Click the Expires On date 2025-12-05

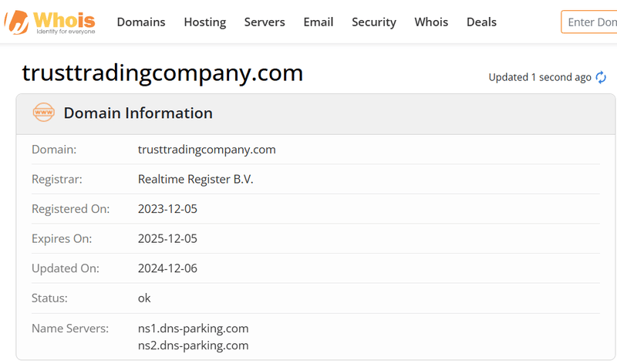pos(167,239)
